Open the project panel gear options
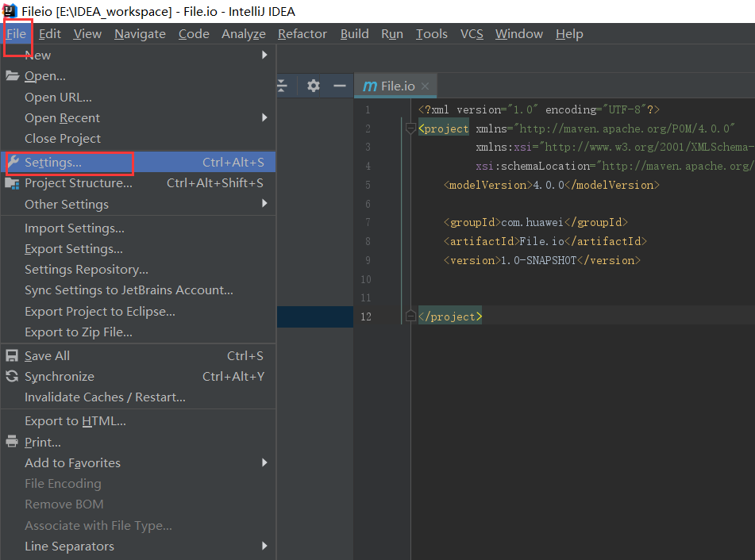Viewport: 755px width, 560px height. (314, 86)
